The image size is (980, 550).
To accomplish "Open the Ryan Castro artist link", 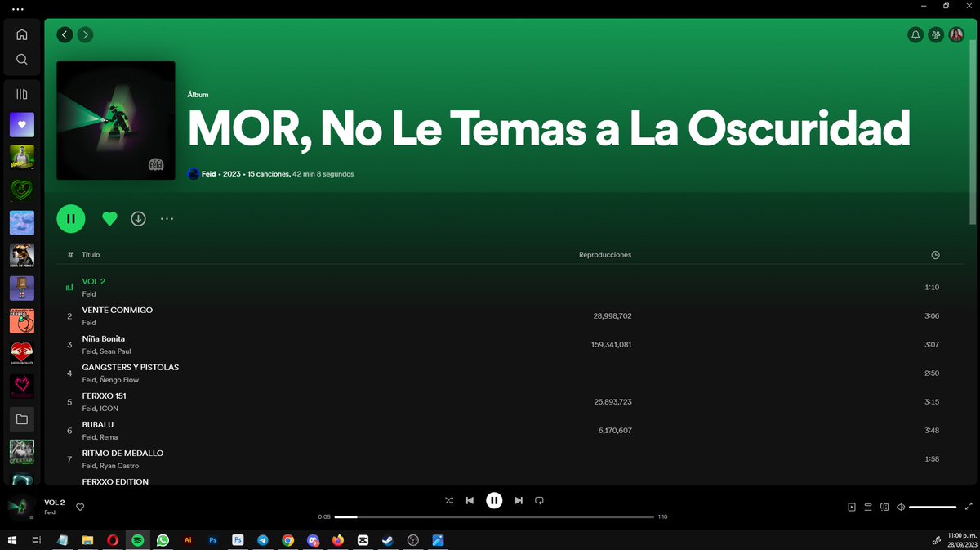I will pos(119,466).
